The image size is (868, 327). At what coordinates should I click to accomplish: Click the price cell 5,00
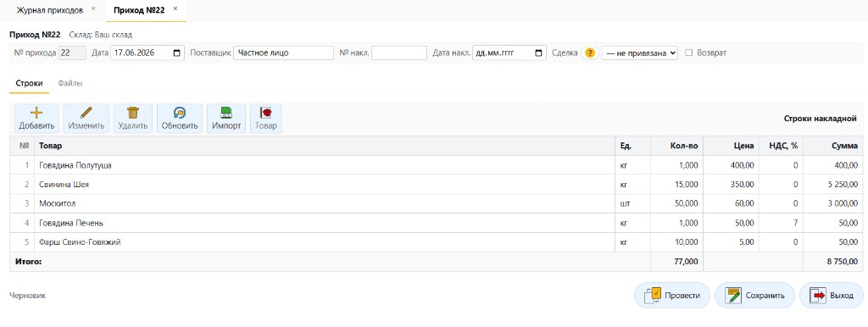[731, 242]
